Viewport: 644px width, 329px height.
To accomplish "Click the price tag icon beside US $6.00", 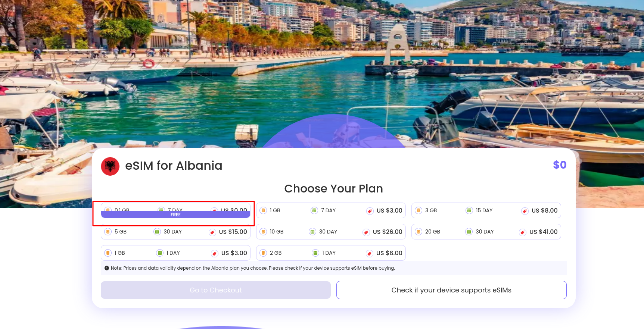I will pos(369,254).
